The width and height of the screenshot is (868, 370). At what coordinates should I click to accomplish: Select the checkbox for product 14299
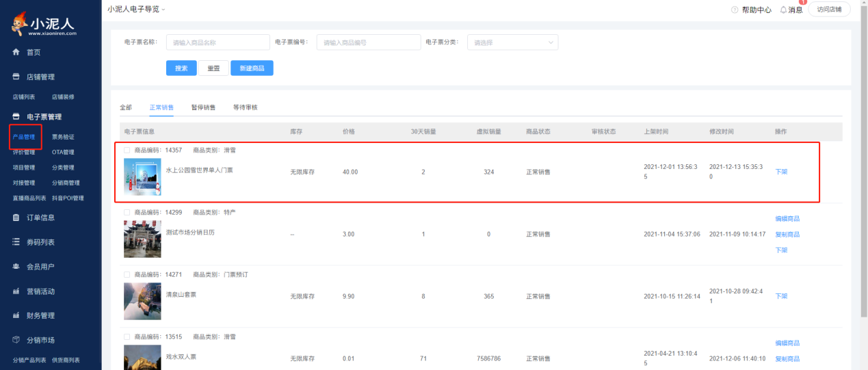click(x=127, y=213)
